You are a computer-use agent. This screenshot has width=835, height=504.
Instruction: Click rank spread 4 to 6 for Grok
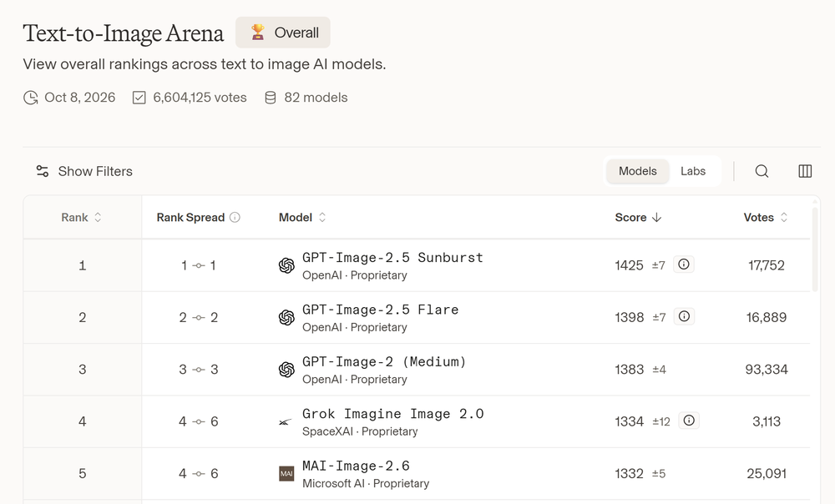198,421
